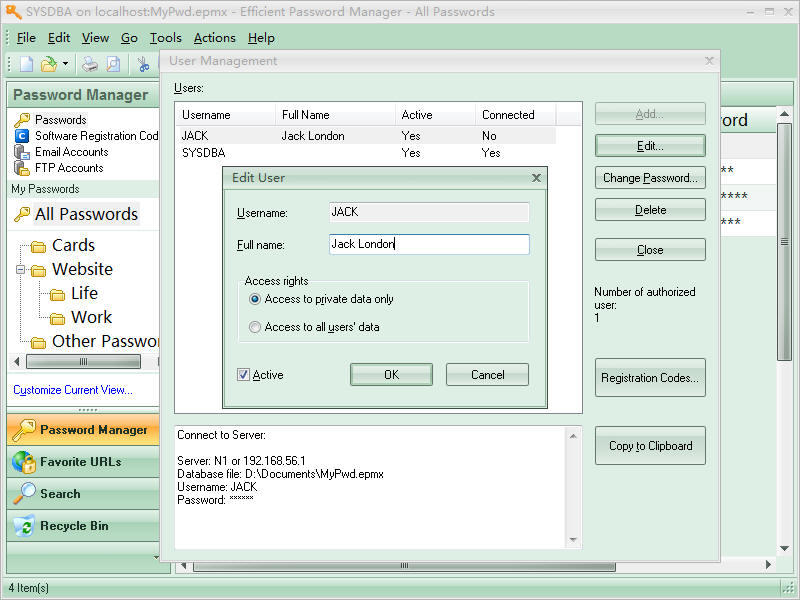Open Recycle Bin navigation pane
This screenshot has width=800, height=600.
pyautogui.click(x=83, y=526)
